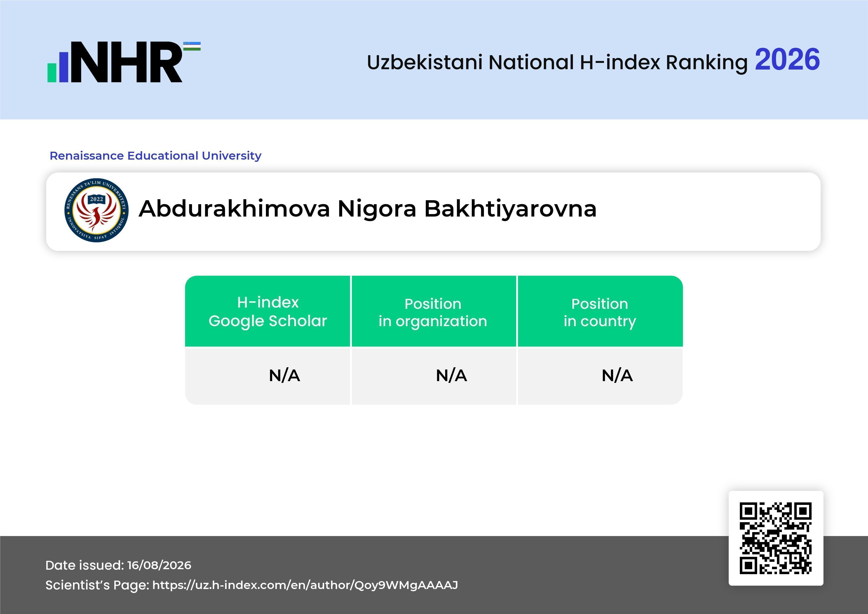Image resolution: width=868 pixels, height=614 pixels.
Task: Click the Renaissance university round emblem
Action: tap(96, 210)
